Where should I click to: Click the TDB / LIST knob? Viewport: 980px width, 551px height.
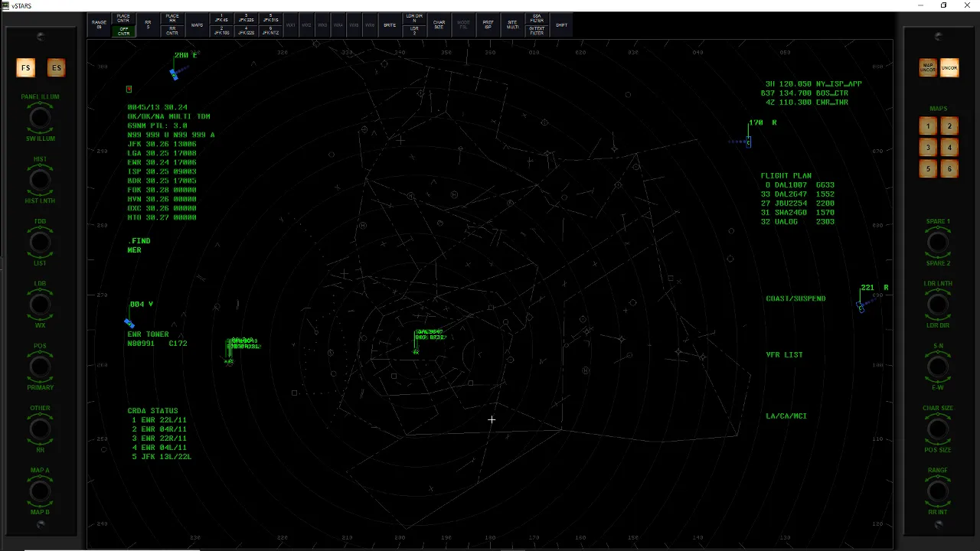40,242
